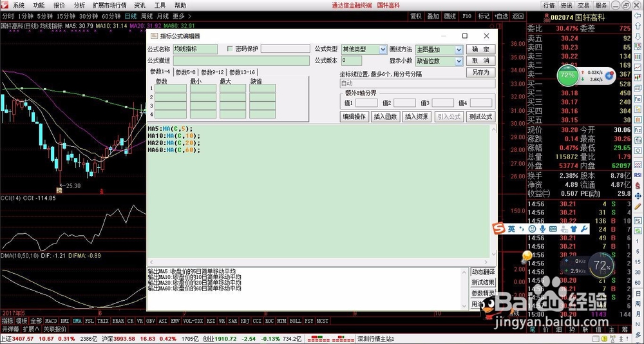Select the BOLL indicator tab at bottom
The height and width of the screenshot is (344, 644).
coord(295,321)
